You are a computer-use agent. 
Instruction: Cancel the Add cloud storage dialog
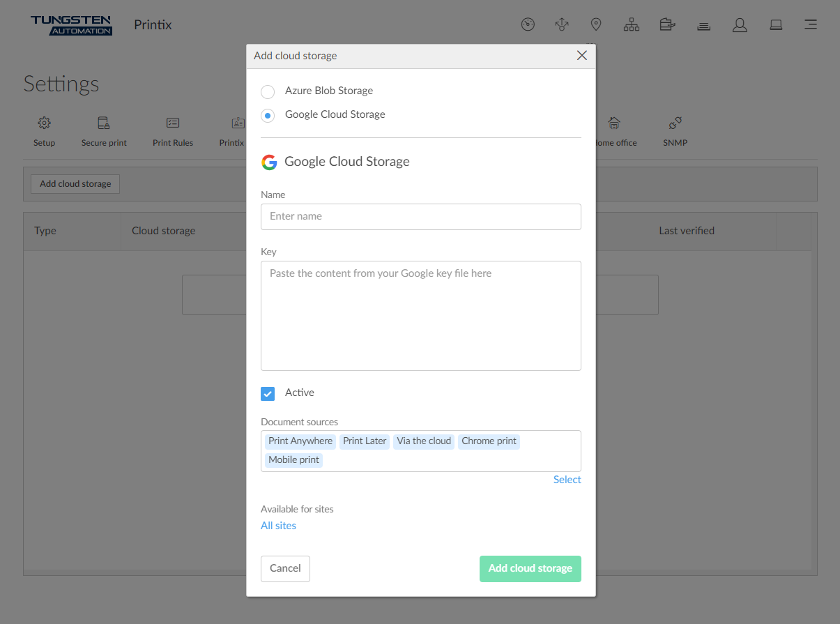click(x=285, y=569)
